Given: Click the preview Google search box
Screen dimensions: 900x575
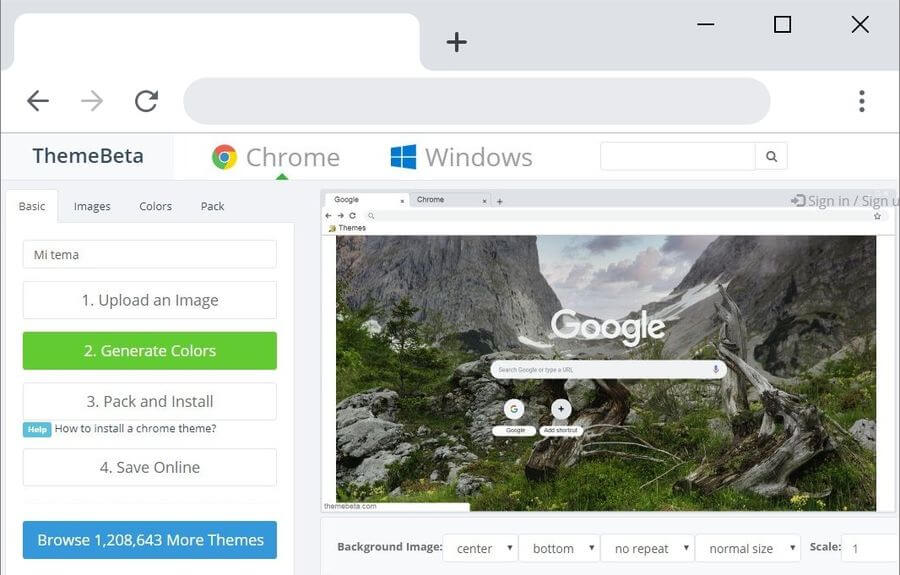Looking at the screenshot, I should [x=608, y=370].
